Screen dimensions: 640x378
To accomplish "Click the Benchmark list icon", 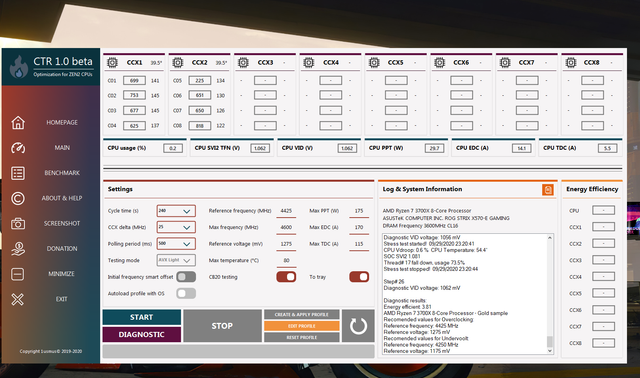I will (18, 173).
